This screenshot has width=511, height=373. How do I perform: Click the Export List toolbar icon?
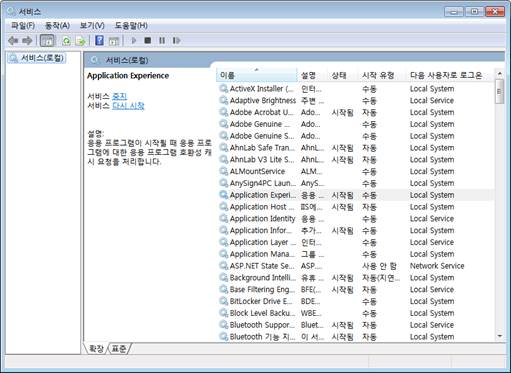click(81, 41)
